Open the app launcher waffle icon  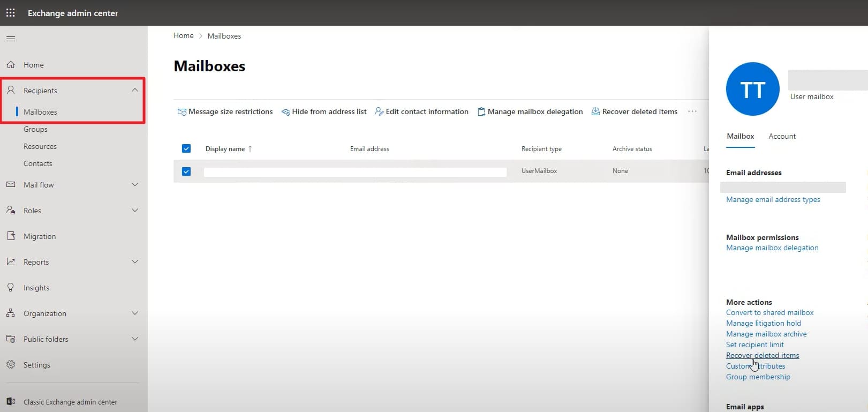(x=11, y=13)
